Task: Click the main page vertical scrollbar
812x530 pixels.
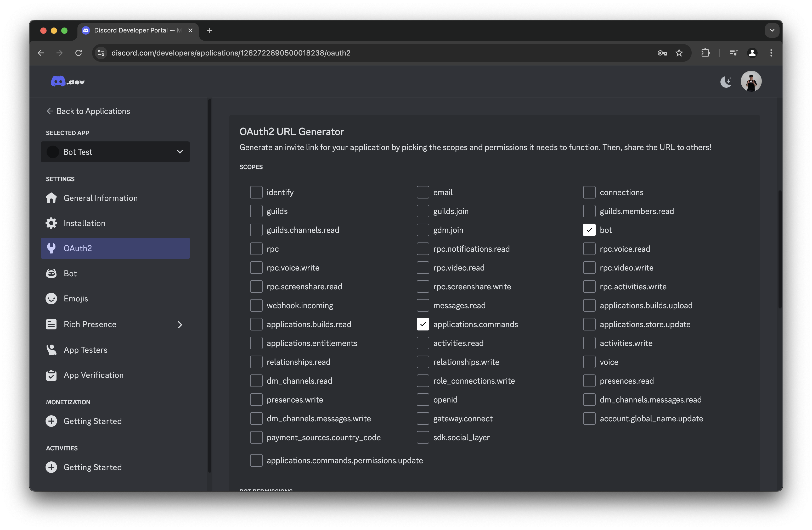Action: (x=779, y=249)
